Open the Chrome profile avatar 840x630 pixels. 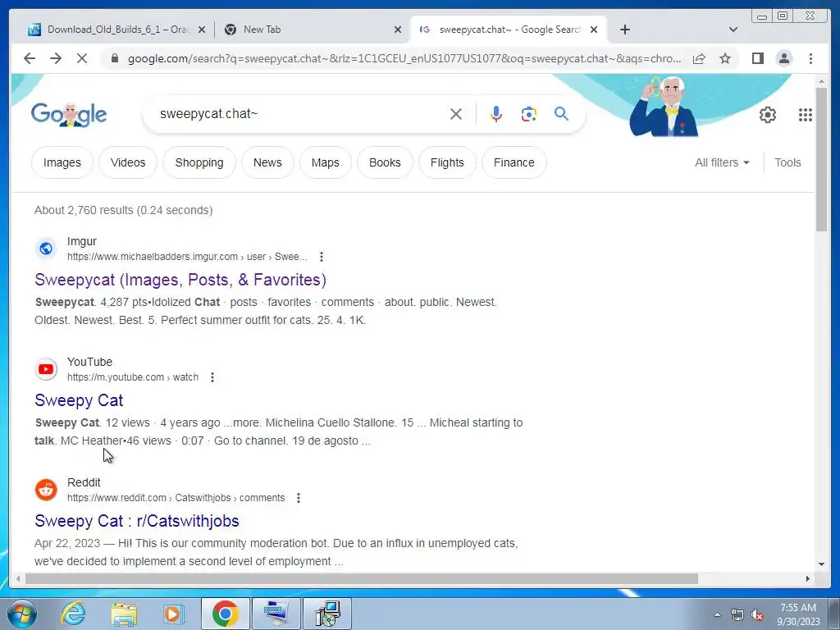783,58
